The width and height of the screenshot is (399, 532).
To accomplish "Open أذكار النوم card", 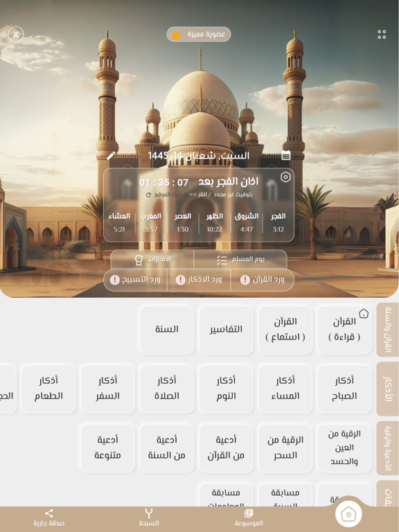I will click(x=226, y=389).
